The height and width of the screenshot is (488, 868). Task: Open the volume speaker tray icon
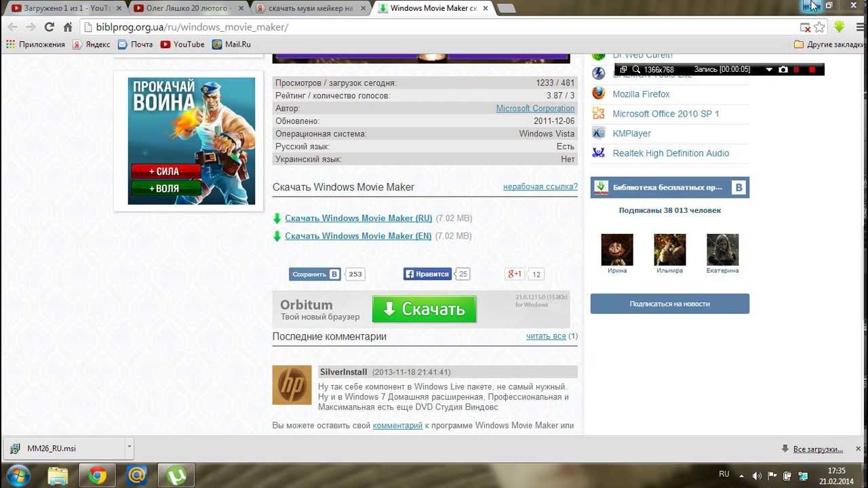[x=757, y=476]
